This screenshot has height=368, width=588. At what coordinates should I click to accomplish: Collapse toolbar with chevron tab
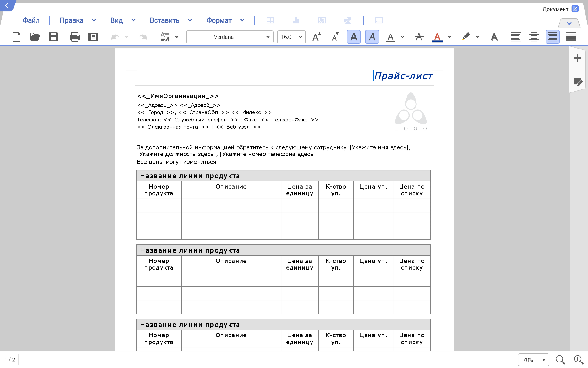(x=569, y=23)
